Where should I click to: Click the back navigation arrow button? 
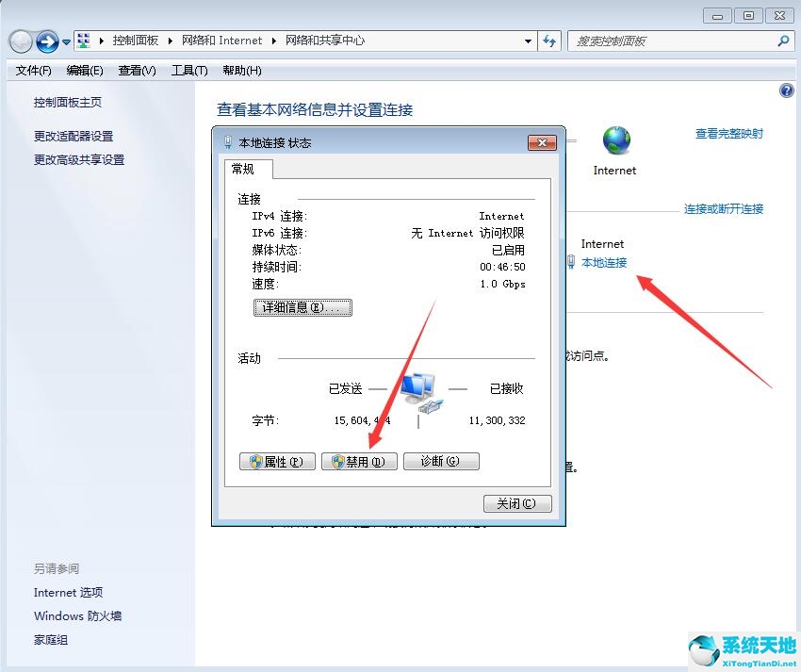pyautogui.click(x=21, y=41)
